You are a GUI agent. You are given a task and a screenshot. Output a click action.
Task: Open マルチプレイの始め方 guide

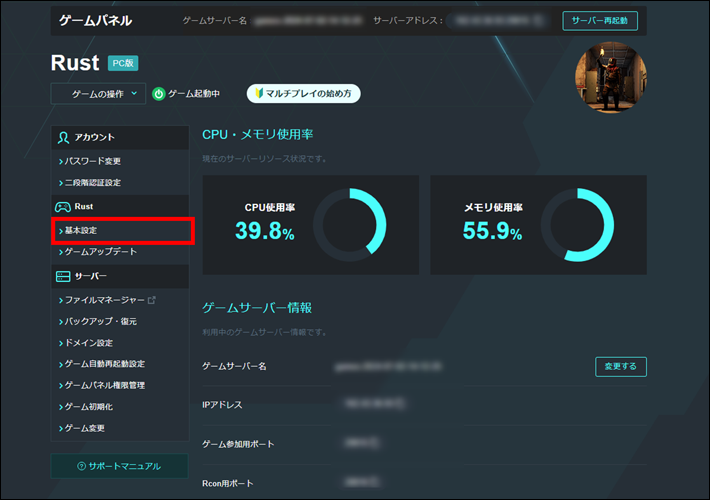tap(303, 93)
